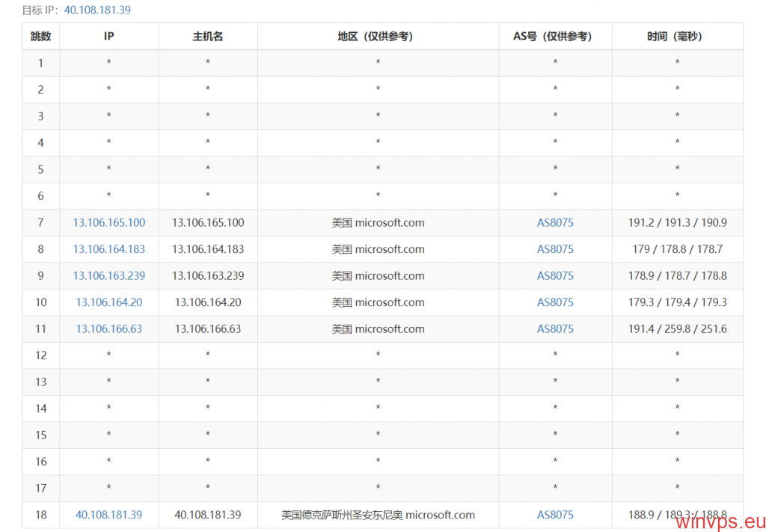766x532 pixels.
Task: Click the 主机名 column header
Action: [208, 36]
